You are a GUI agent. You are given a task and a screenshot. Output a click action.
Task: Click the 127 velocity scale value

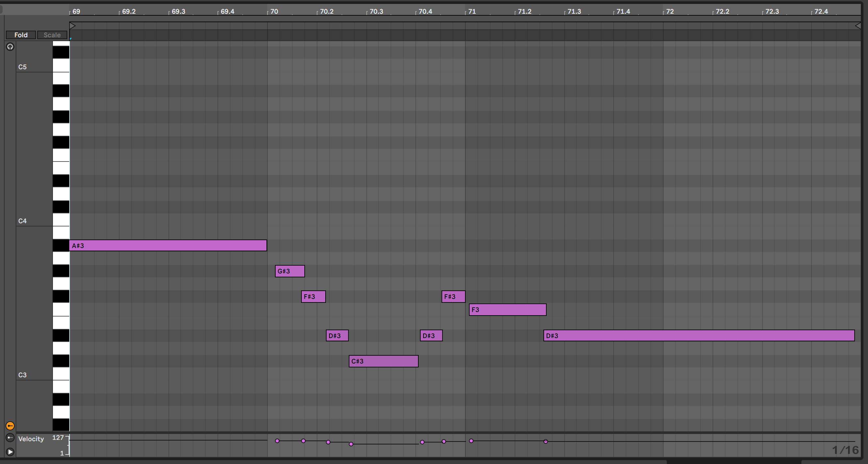point(58,438)
